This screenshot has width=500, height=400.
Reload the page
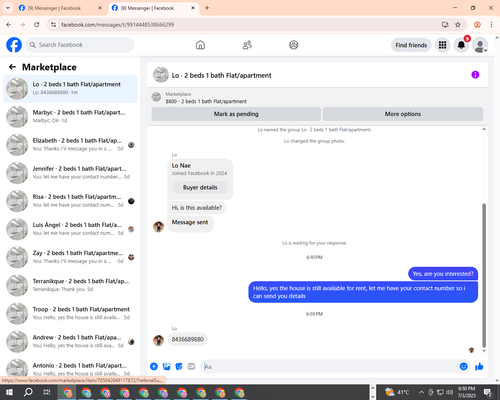tap(37, 25)
